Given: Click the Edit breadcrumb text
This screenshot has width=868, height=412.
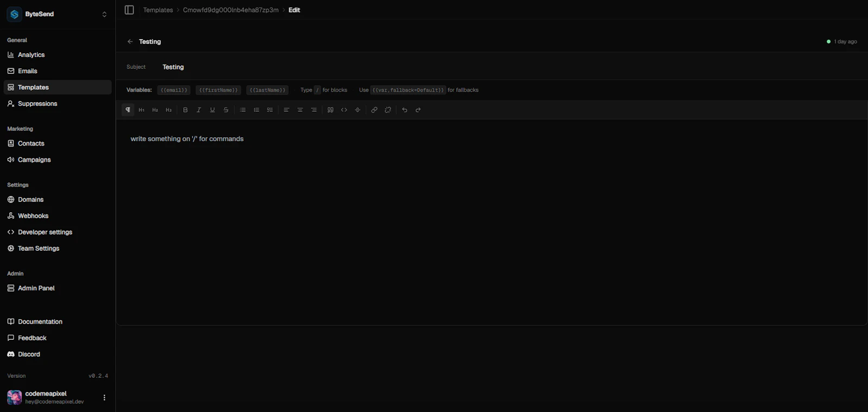Looking at the screenshot, I should pyautogui.click(x=294, y=10).
